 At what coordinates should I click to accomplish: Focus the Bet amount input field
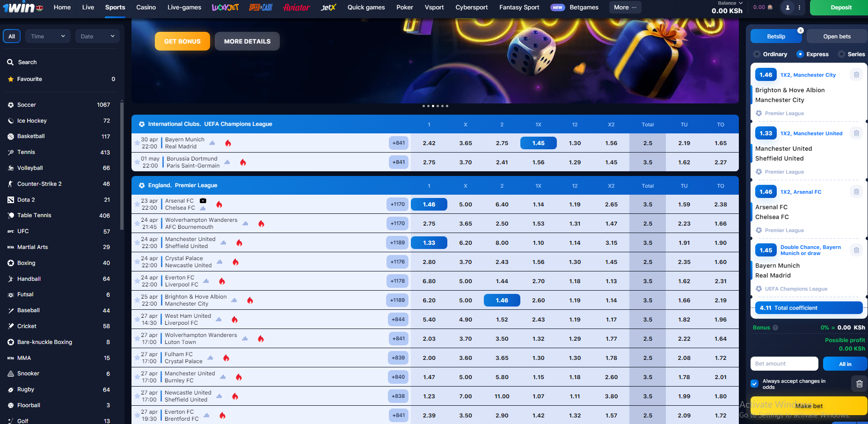pos(784,364)
